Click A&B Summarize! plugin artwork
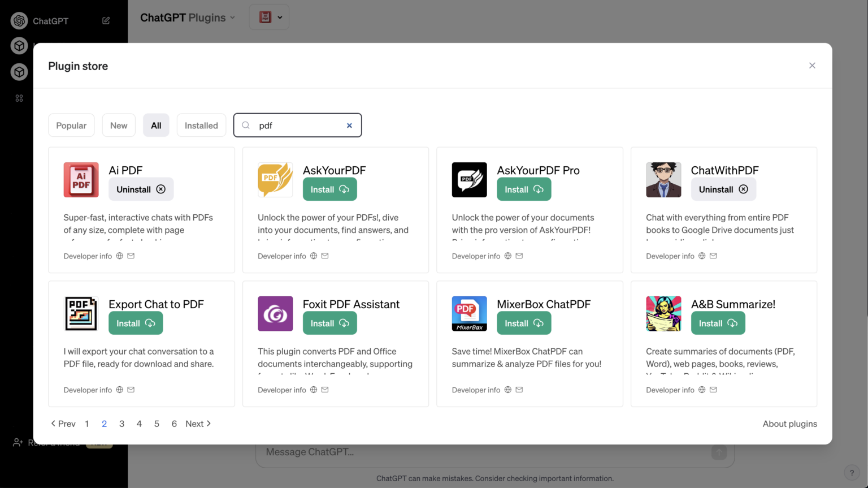Viewport: 868px width, 488px height. coord(663,314)
